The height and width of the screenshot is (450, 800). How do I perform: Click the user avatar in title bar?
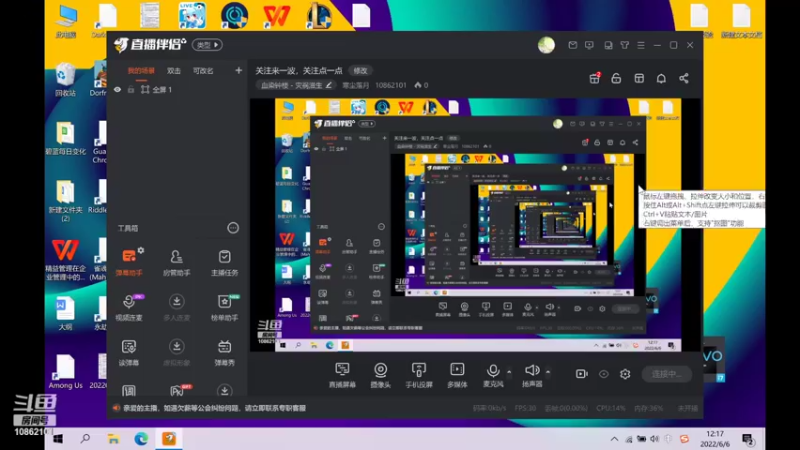click(x=546, y=45)
